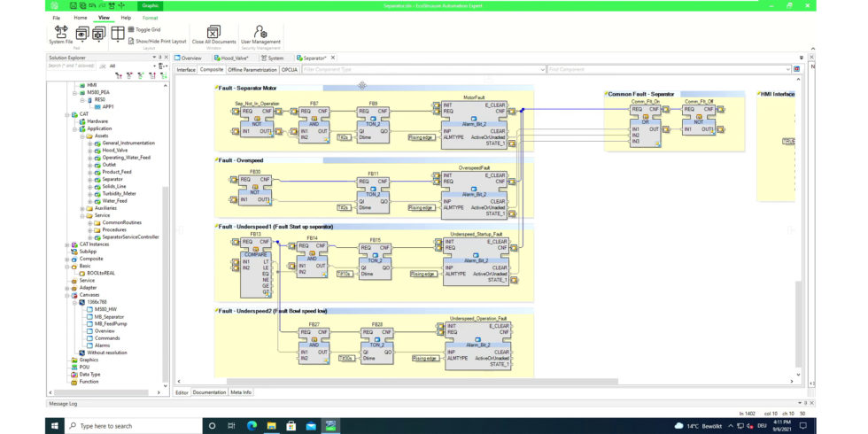Open Alarms canvas in the tree
The image size is (868, 434).
tap(102, 345)
